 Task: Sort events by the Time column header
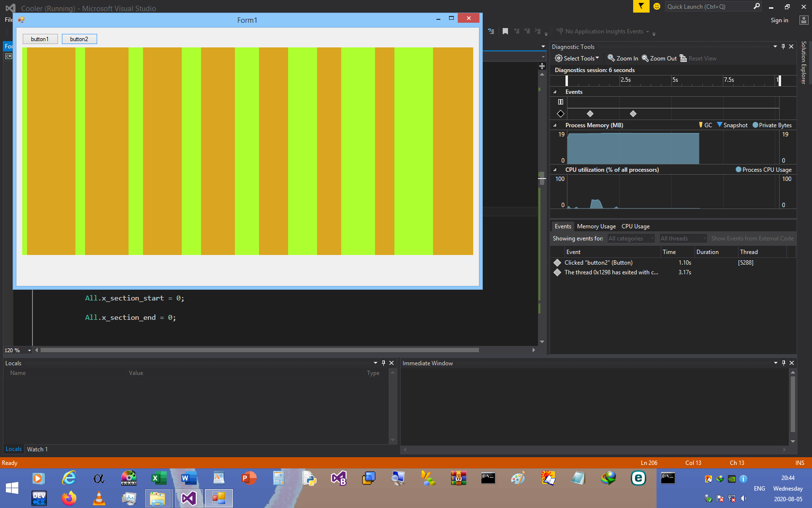tap(677, 252)
